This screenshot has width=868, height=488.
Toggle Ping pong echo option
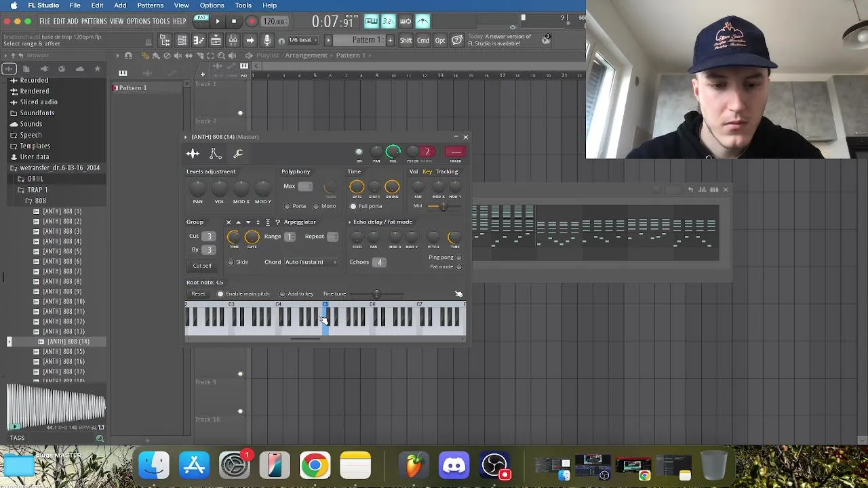tap(459, 258)
